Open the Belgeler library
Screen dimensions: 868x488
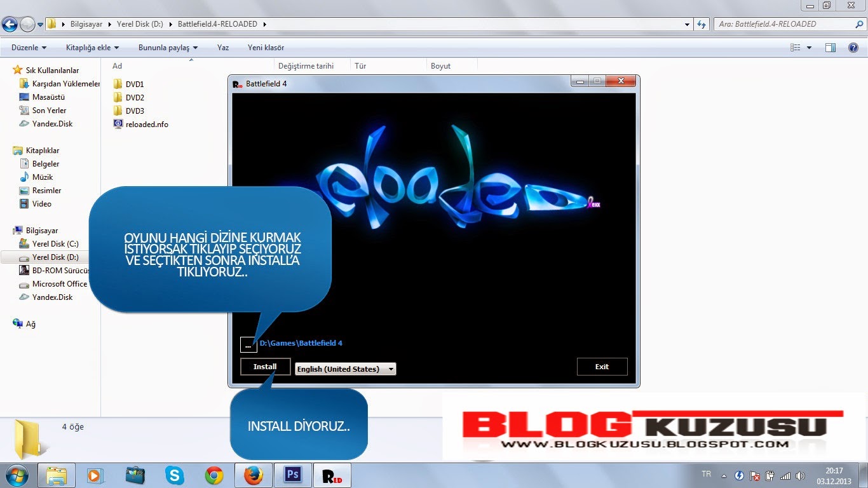click(x=39, y=164)
